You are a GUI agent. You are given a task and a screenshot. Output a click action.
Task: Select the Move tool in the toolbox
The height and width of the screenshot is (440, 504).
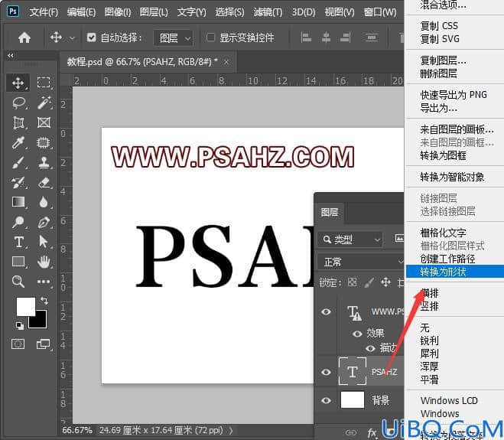point(18,83)
